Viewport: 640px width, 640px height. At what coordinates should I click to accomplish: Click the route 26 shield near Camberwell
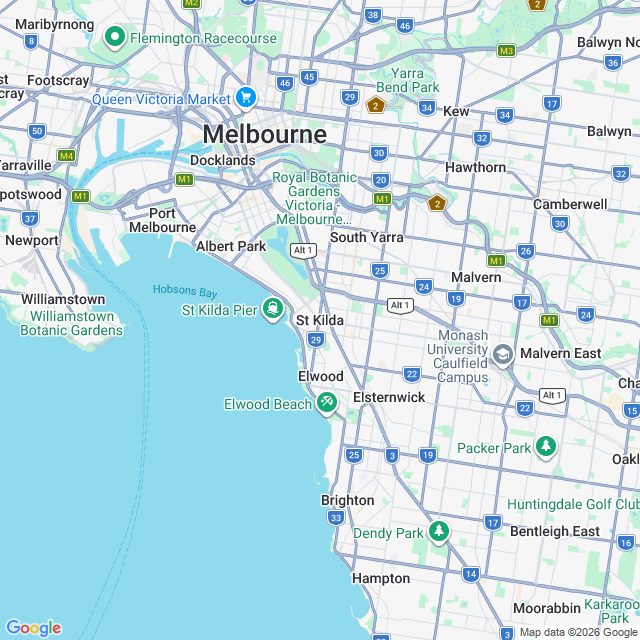coord(526,251)
